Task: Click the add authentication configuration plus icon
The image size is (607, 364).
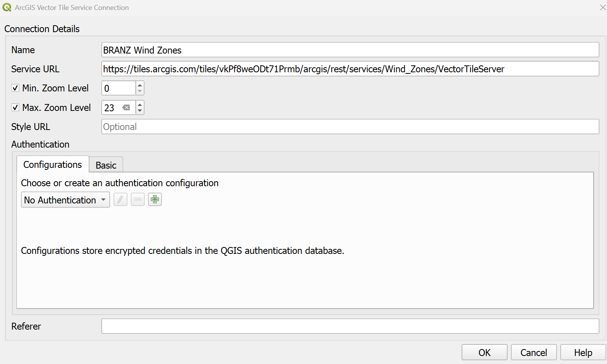Action: [155, 200]
